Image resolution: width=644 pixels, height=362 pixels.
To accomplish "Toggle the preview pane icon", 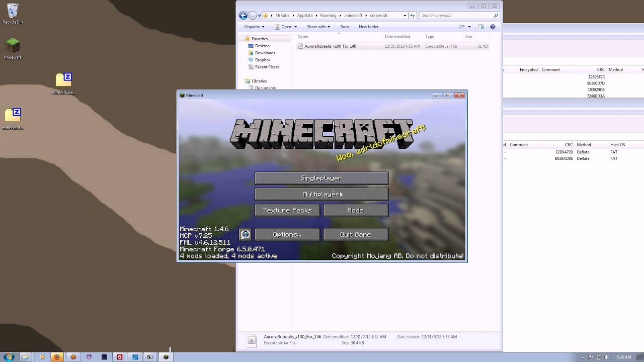I will pos(480,27).
